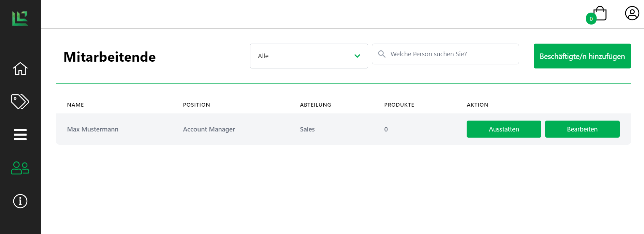The width and height of the screenshot is (644, 234).
Task: Open the shopping bag cart
Action: click(600, 14)
